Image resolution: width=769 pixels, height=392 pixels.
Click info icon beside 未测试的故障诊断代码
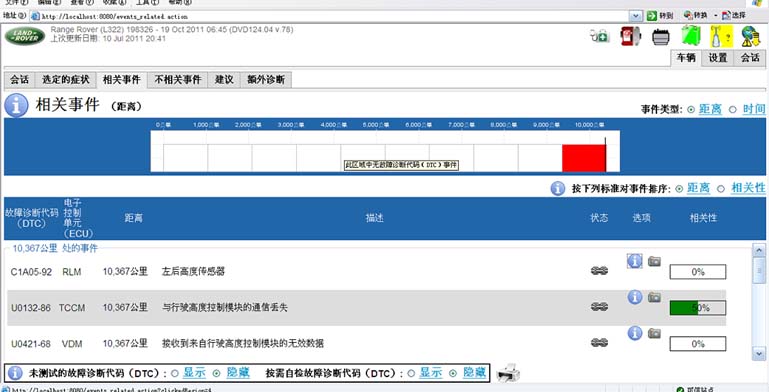[15, 373]
